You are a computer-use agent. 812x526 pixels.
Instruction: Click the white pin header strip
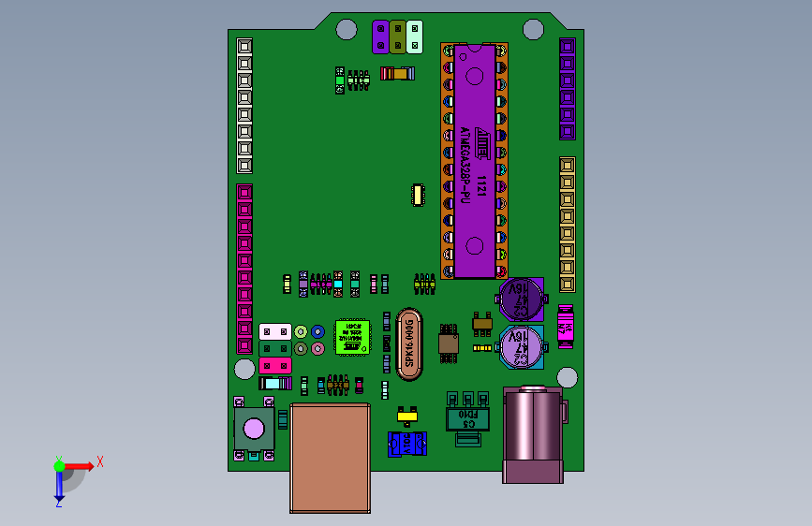(244, 106)
